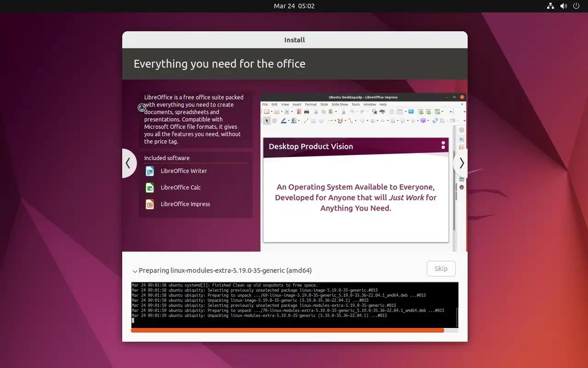The width and height of the screenshot is (588, 368).
Task: Open Format menu in Impress screenshot
Action: [x=311, y=104]
